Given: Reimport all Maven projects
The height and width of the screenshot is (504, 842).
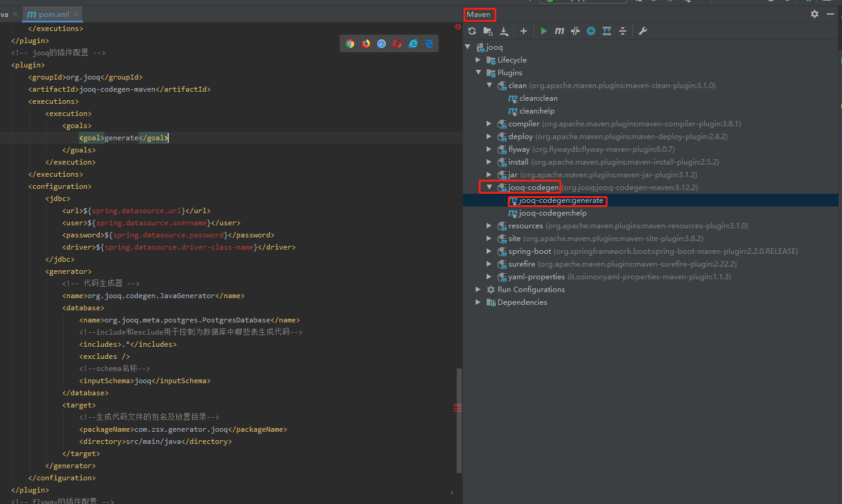Looking at the screenshot, I should pyautogui.click(x=472, y=31).
